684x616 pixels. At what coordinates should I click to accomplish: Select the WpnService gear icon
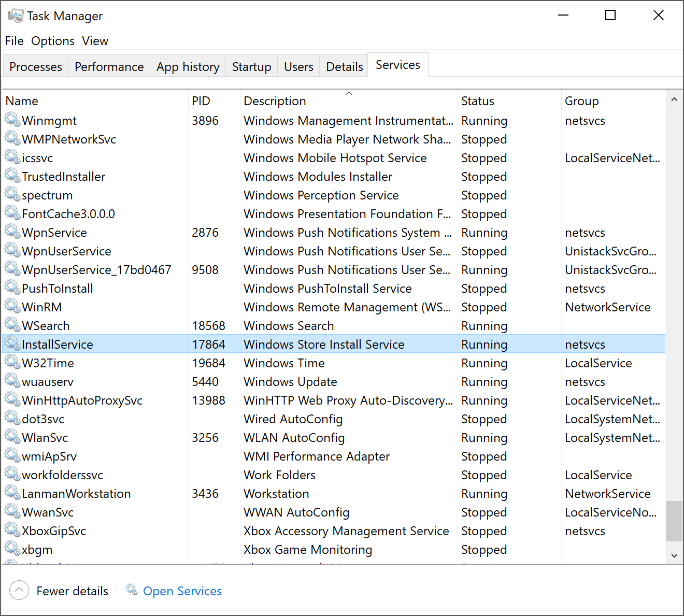tap(12, 232)
